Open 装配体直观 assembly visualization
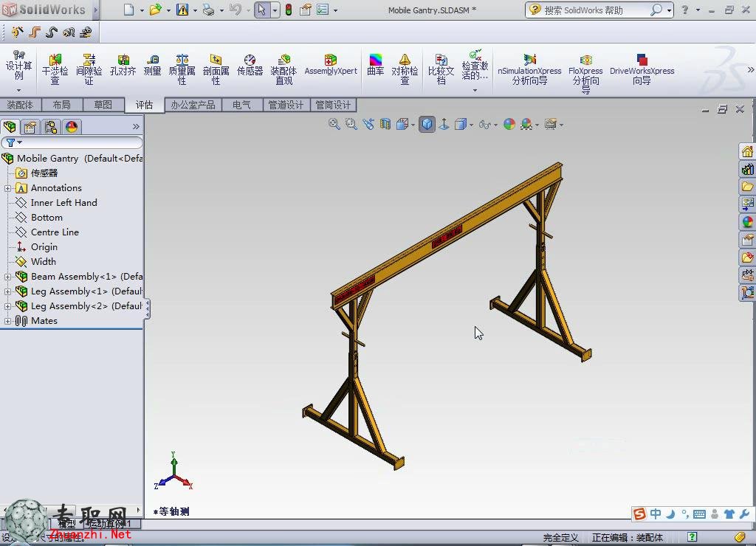This screenshot has height=546, width=756. [283, 69]
